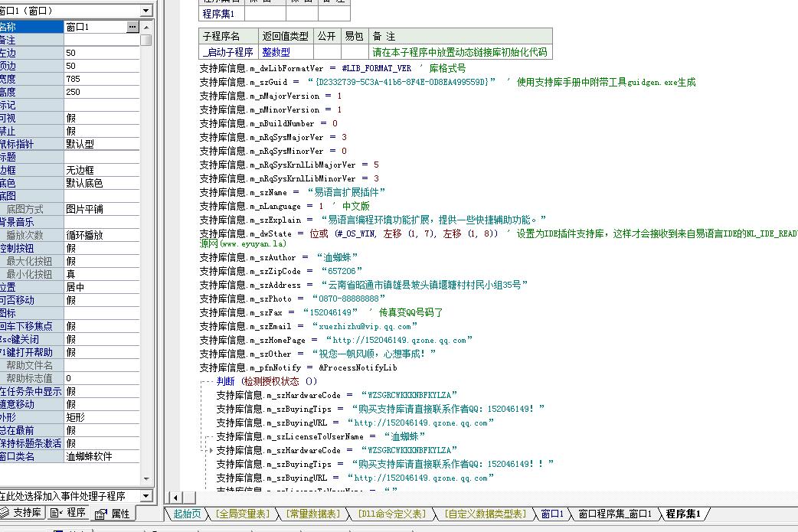Click the m_szZipCode code line
Viewport: 798px width, 532px height.
281,271
